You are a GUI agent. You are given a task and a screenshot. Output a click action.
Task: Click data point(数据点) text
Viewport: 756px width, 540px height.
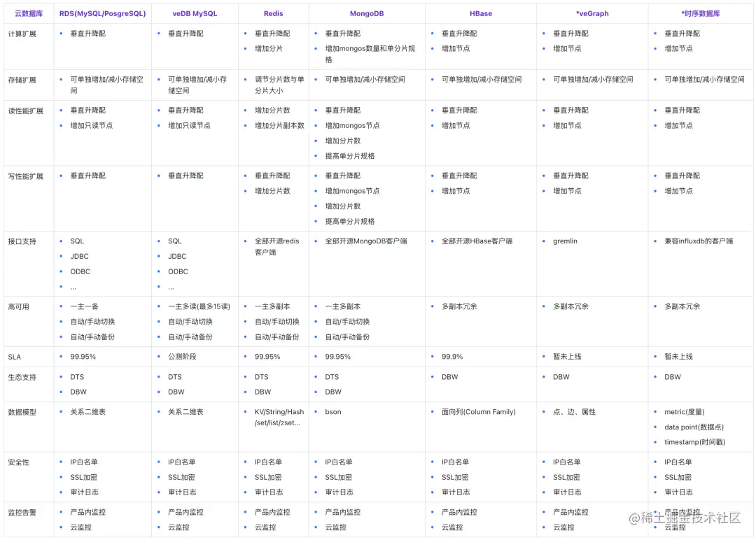[x=694, y=427]
